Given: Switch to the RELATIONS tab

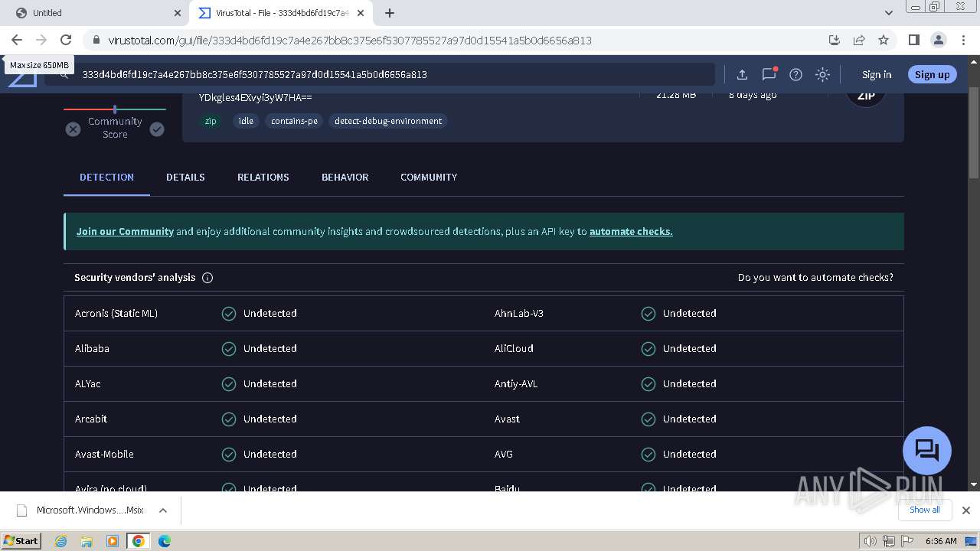Looking at the screenshot, I should coord(263,177).
